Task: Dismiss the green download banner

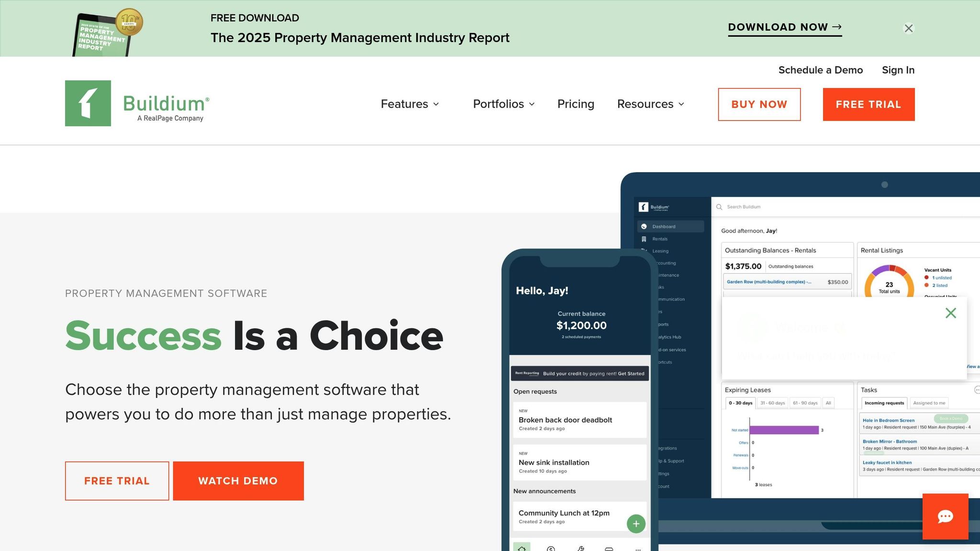Action: (x=908, y=28)
